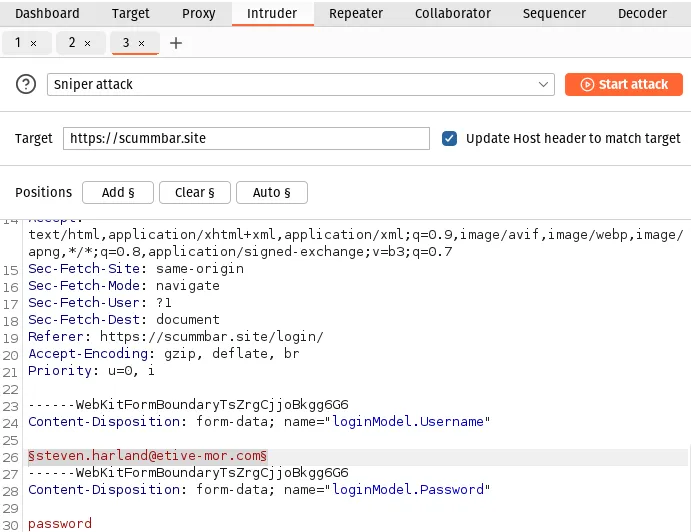Click line number 26 in the gutter

[x=10, y=457]
